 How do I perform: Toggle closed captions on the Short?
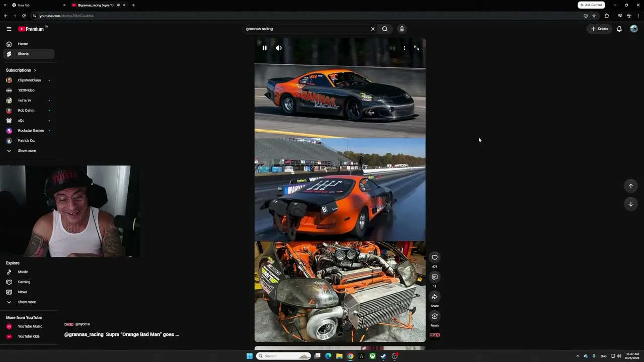(x=392, y=48)
